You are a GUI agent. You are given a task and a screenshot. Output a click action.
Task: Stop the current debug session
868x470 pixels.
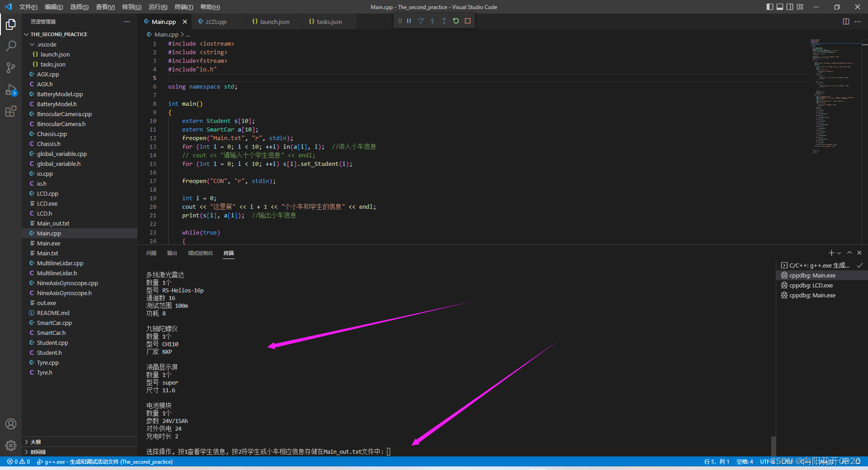pyautogui.click(x=468, y=21)
